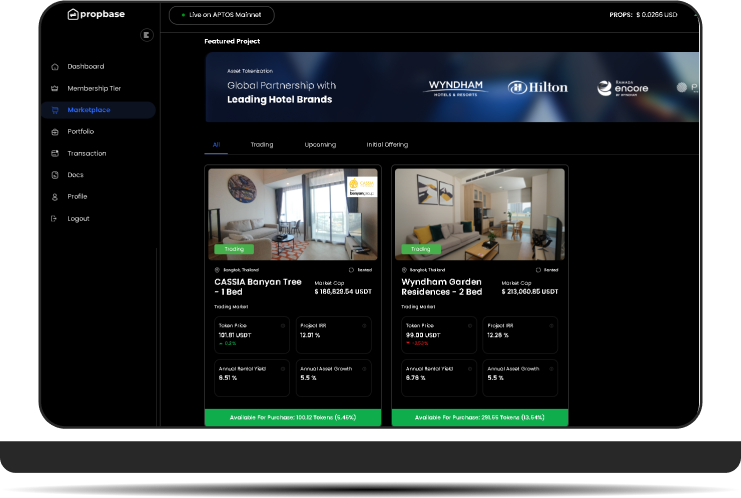The height and width of the screenshot is (498, 741).
Task: Click Logout in the sidebar
Action: click(x=78, y=219)
